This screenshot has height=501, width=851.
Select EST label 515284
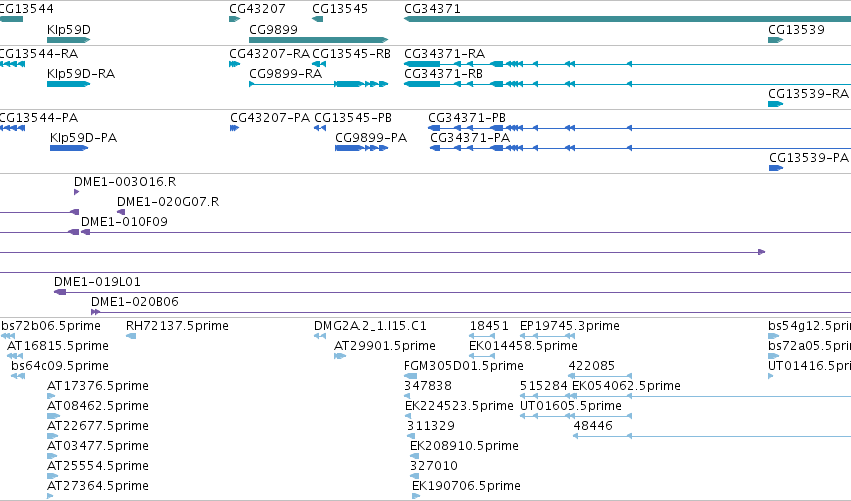point(544,386)
